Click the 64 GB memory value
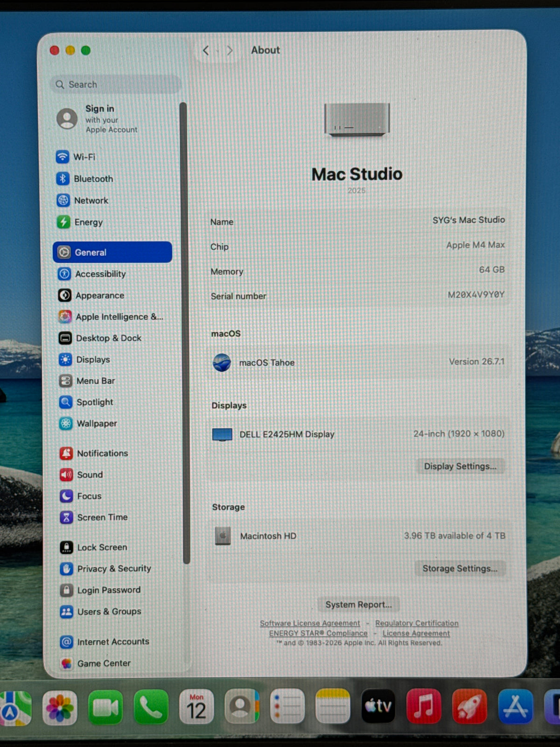560x747 pixels. coord(492,270)
